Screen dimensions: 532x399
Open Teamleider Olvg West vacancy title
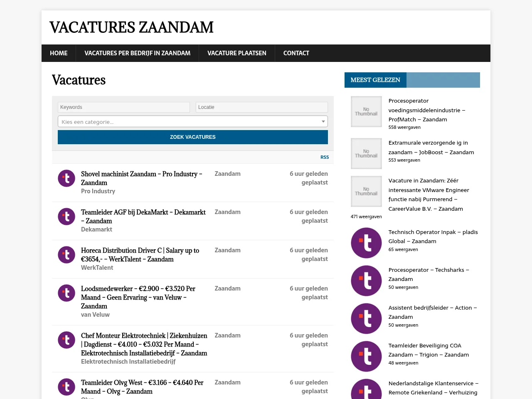pos(142,387)
